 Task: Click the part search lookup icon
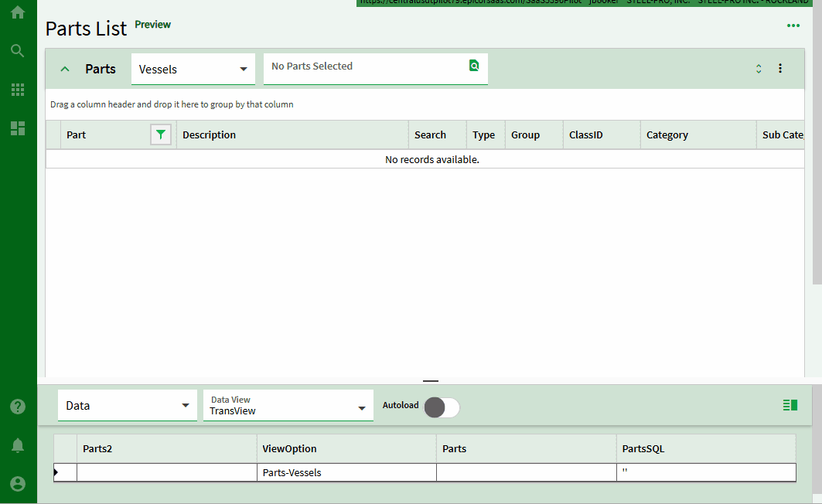(474, 66)
